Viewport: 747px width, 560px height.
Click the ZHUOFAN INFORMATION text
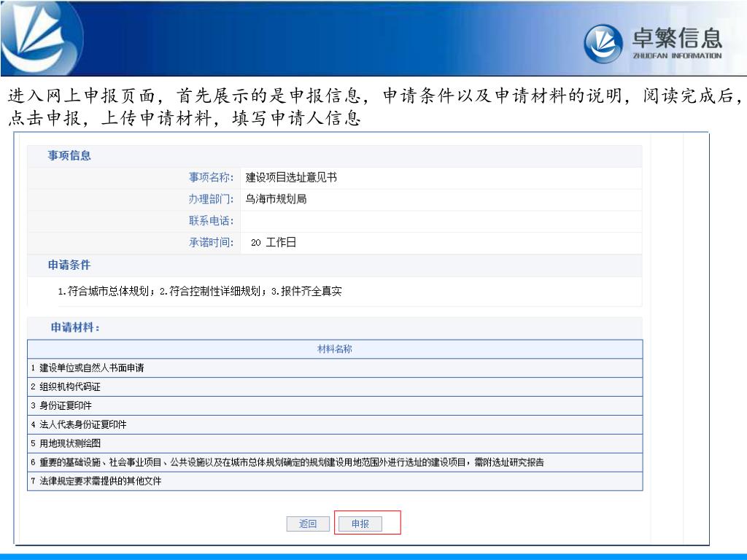(x=677, y=55)
